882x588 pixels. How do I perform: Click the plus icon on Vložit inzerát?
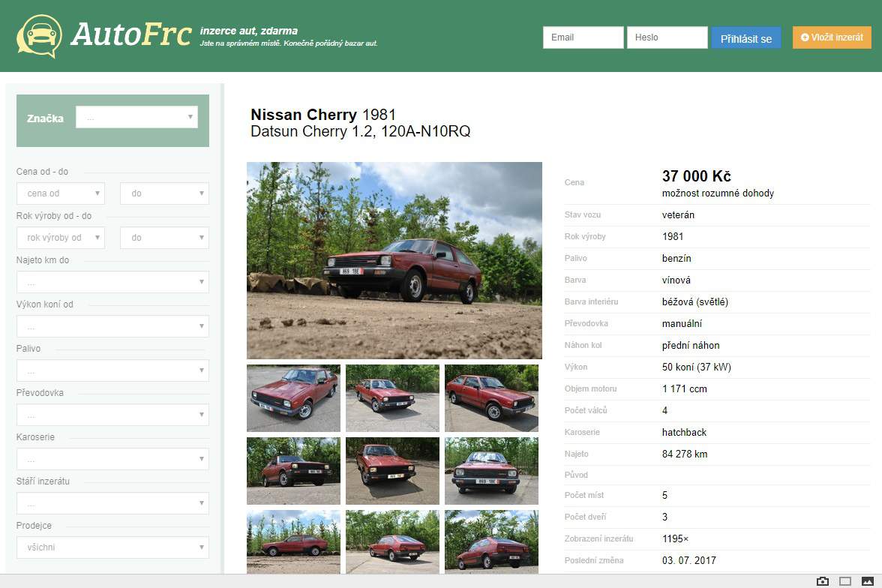point(804,37)
